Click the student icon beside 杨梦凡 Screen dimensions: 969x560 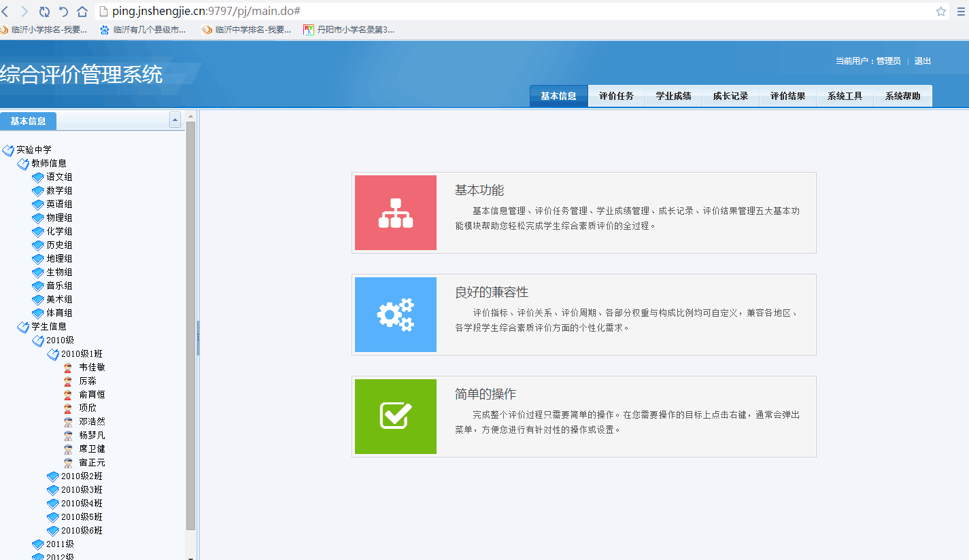68,435
